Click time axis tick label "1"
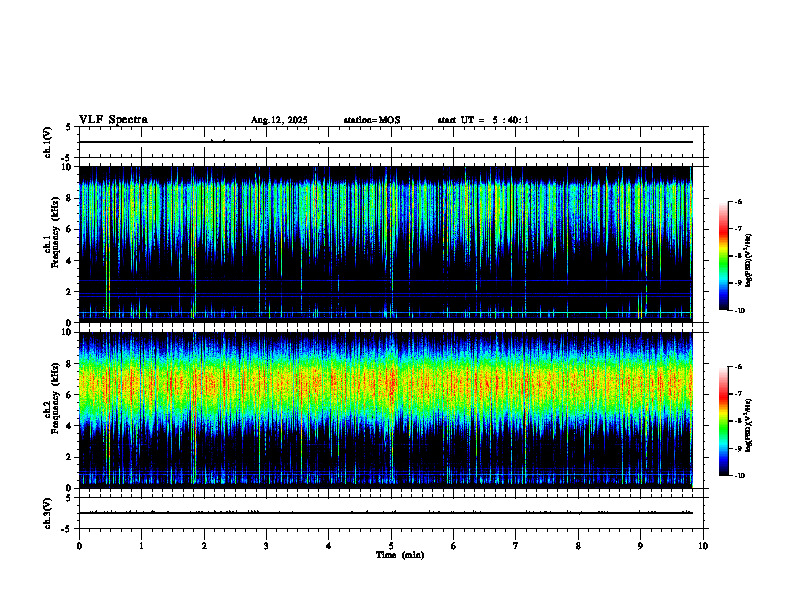Viewport: 792px width, 612px height. [141, 546]
